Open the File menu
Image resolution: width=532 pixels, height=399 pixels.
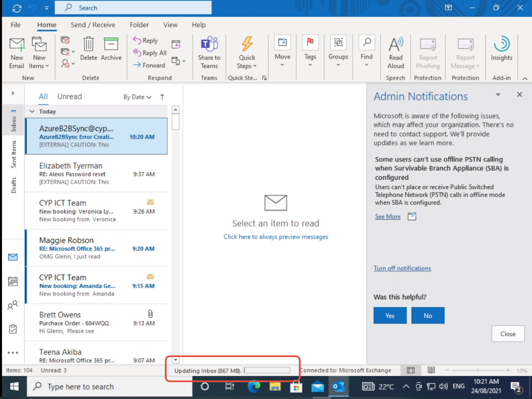click(x=16, y=25)
